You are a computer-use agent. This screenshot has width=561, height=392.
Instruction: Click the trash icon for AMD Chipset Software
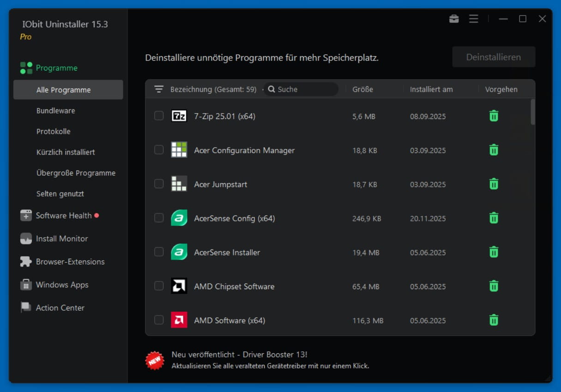pyautogui.click(x=494, y=286)
